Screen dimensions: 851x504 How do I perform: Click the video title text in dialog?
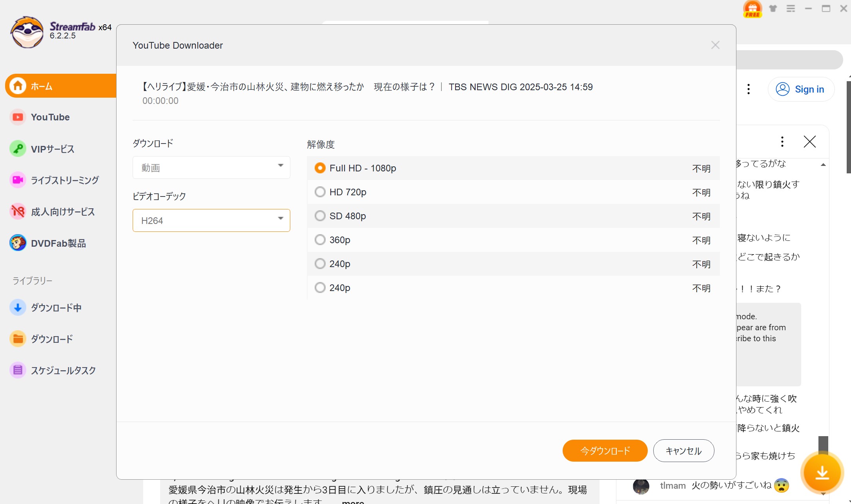click(366, 87)
